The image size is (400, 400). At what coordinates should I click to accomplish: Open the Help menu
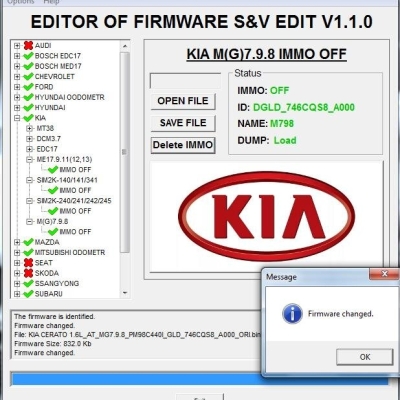click(x=51, y=2)
